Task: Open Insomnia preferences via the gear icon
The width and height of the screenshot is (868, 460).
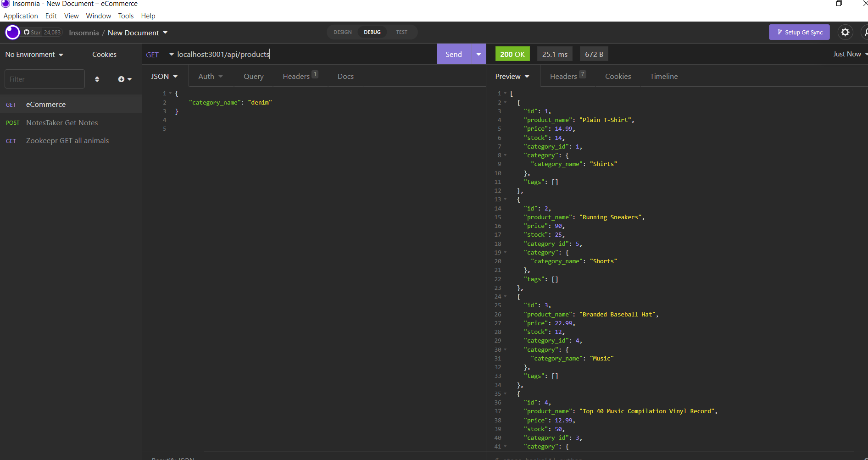Action: pyautogui.click(x=846, y=32)
